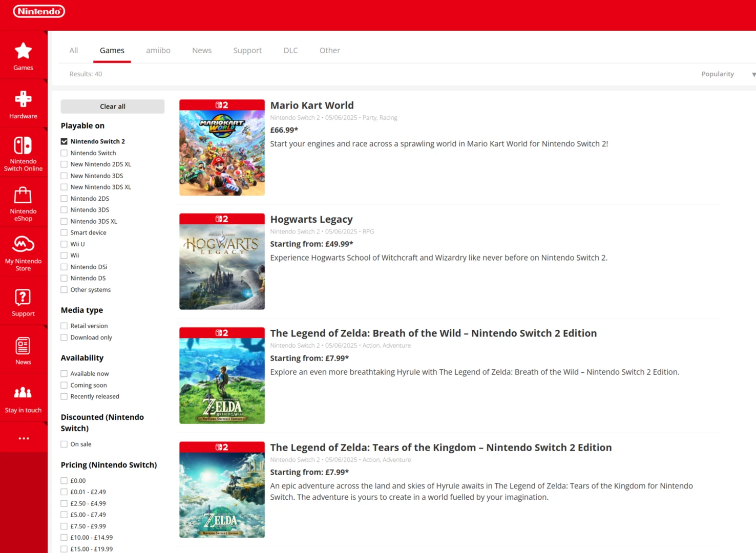Check the New Nintendo 2DS XL filter
Image resolution: width=756 pixels, height=553 pixels.
point(64,164)
